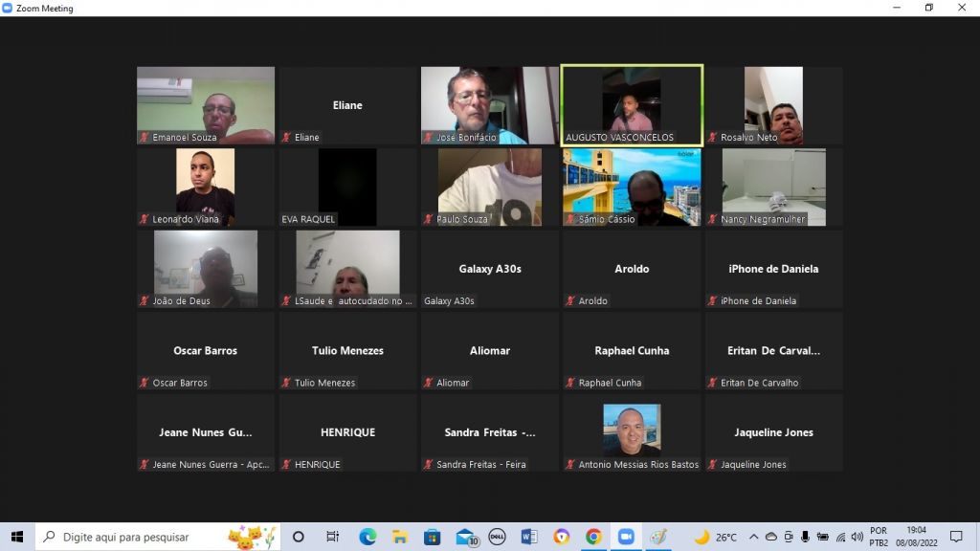Open battery status tray icon
Image resolution: width=980 pixels, height=551 pixels.
click(x=822, y=537)
